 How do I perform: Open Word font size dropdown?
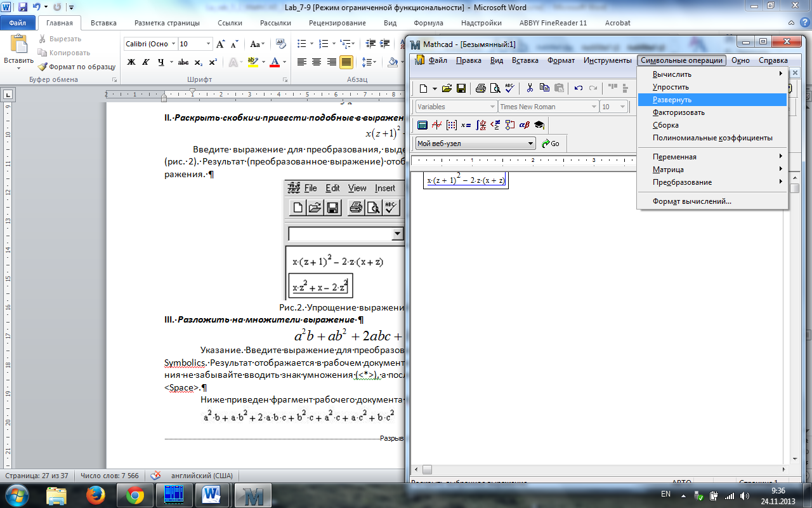[208, 44]
